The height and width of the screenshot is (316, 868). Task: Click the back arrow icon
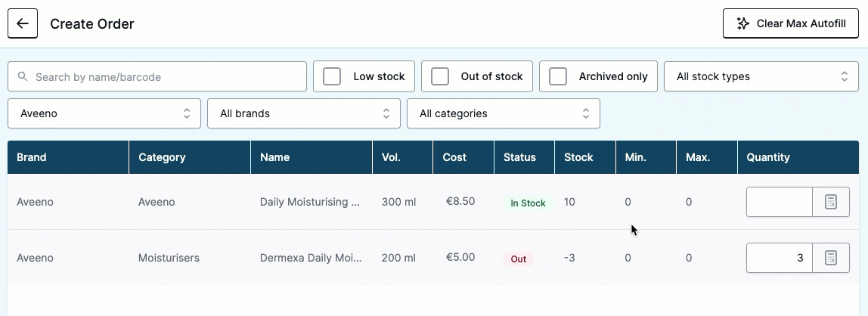tap(23, 23)
